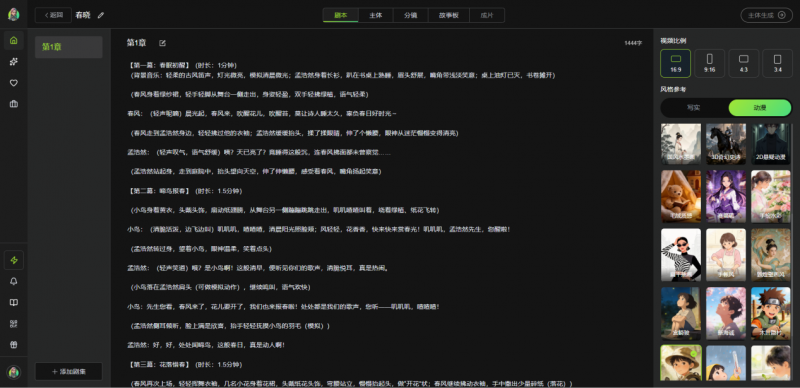
Task: Choose seated girl at night style thumbnail
Action: point(681,313)
